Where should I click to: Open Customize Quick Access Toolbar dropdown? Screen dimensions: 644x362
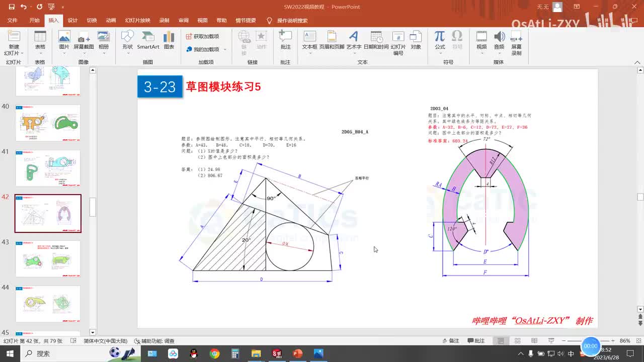click(63, 8)
